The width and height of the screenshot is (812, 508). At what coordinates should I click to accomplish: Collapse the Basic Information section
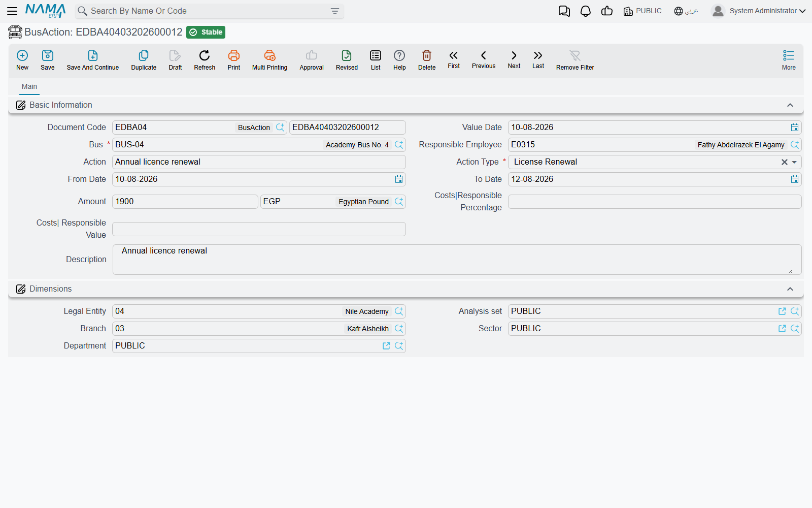[790, 105]
